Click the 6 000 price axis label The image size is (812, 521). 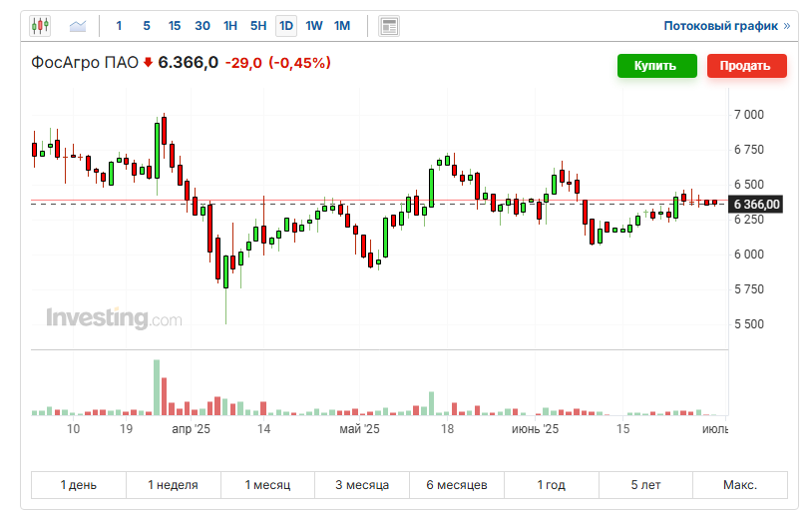click(x=749, y=255)
